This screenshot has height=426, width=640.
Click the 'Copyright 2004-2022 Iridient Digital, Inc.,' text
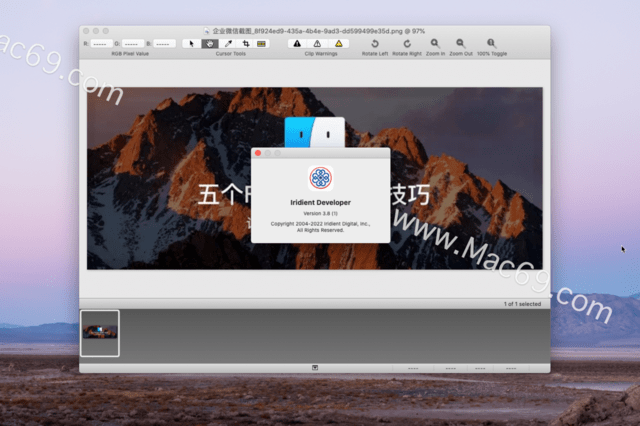click(x=320, y=224)
